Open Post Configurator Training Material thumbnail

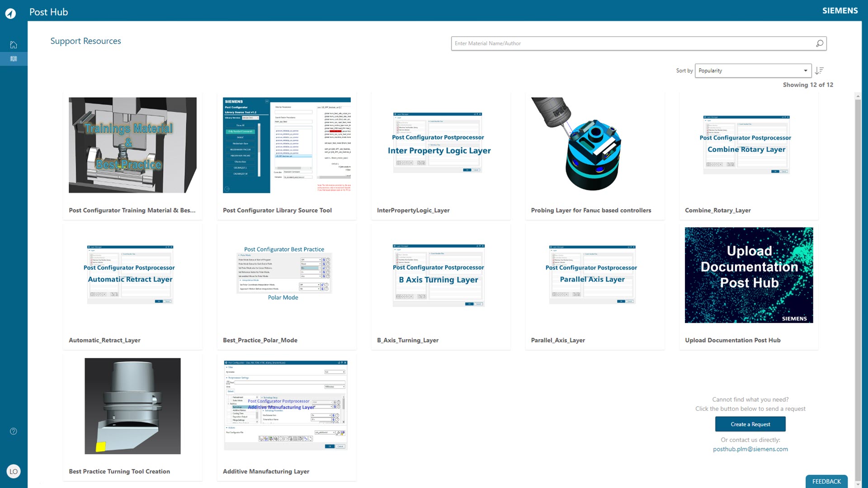click(x=132, y=145)
